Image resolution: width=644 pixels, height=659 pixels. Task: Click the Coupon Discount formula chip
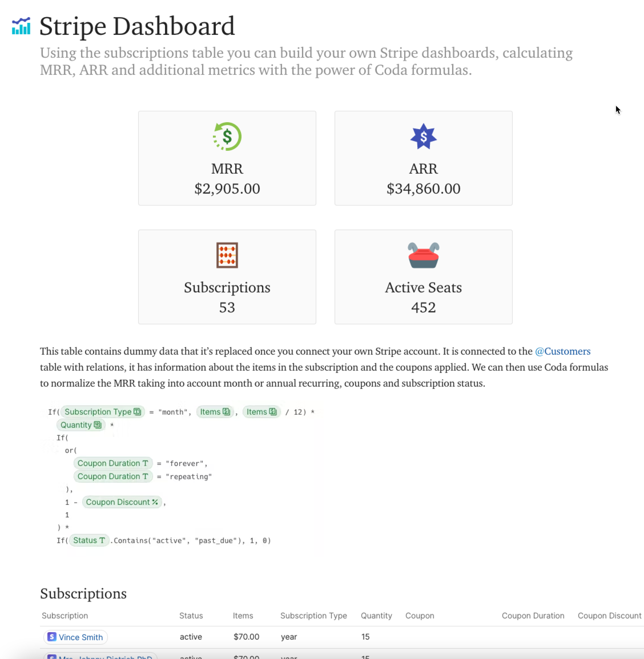coord(122,502)
